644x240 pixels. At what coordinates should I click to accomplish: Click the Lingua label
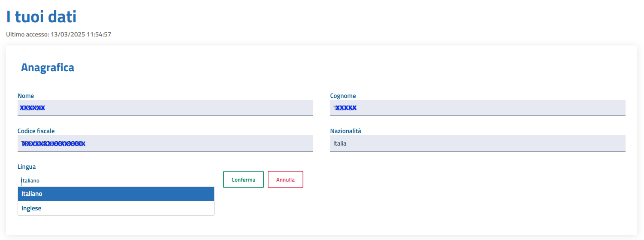[27, 166]
